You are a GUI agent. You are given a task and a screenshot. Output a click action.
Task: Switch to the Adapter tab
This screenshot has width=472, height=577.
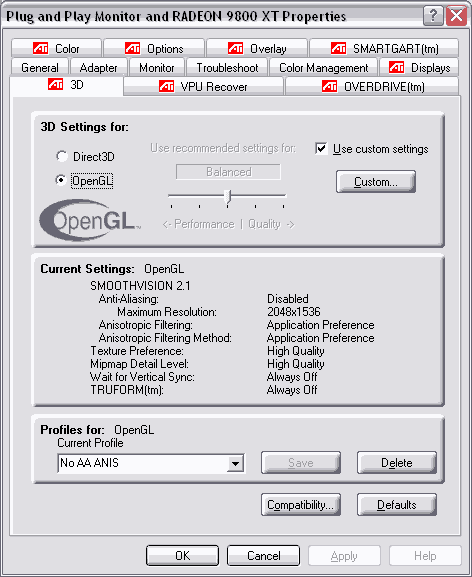(98, 68)
